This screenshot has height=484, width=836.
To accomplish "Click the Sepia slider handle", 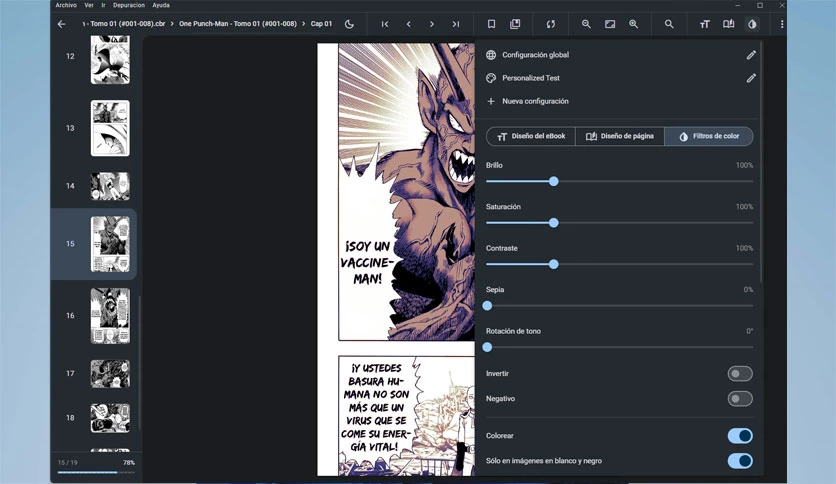I will coord(487,306).
